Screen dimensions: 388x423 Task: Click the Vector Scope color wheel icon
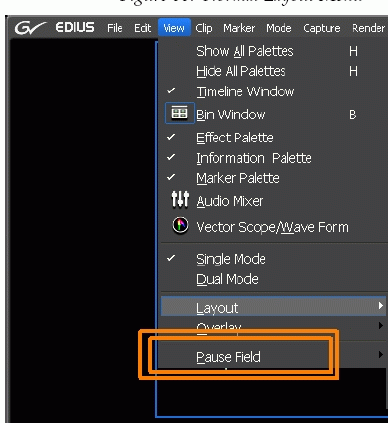pos(180,225)
